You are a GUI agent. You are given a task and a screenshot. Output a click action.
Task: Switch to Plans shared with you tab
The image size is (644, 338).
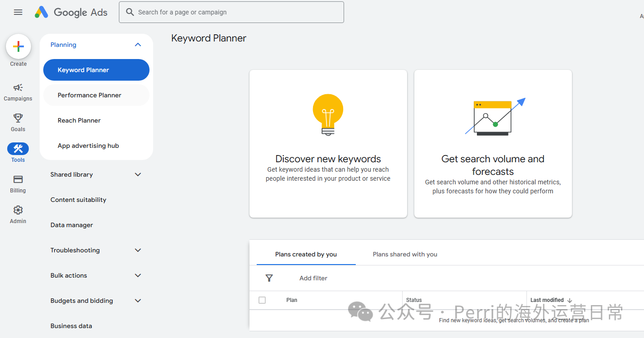405,254
